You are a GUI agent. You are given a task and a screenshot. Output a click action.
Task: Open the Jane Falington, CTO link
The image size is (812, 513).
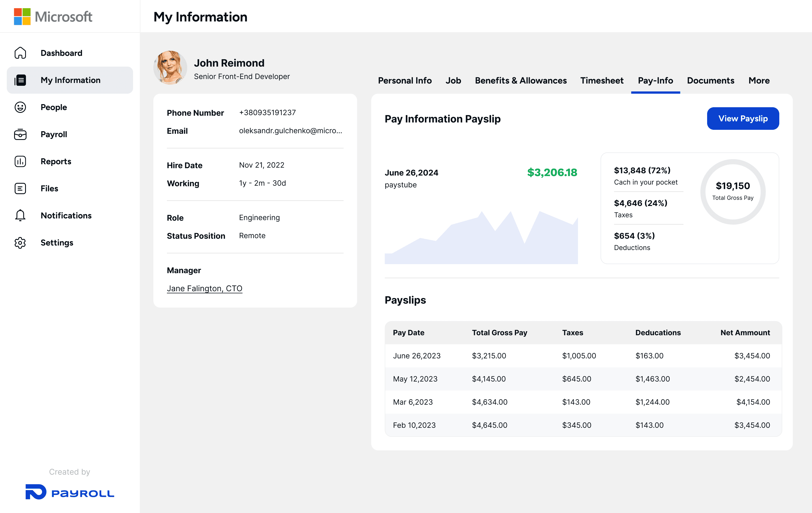[204, 288]
